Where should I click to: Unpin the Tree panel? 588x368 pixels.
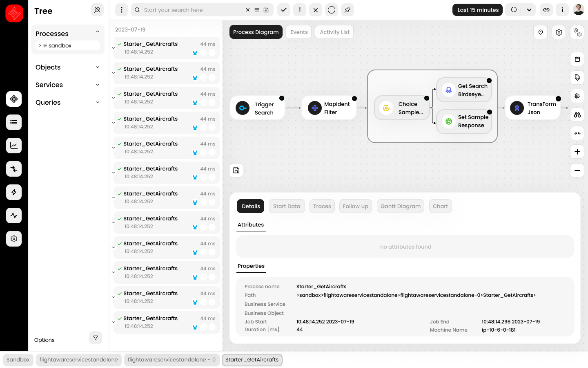click(97, 10)
